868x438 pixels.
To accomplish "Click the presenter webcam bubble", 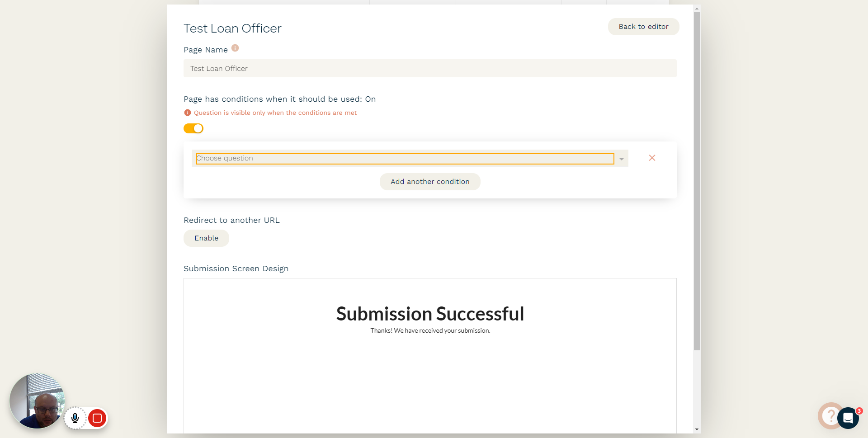I will pyautogui.click(x=37, y=401).
